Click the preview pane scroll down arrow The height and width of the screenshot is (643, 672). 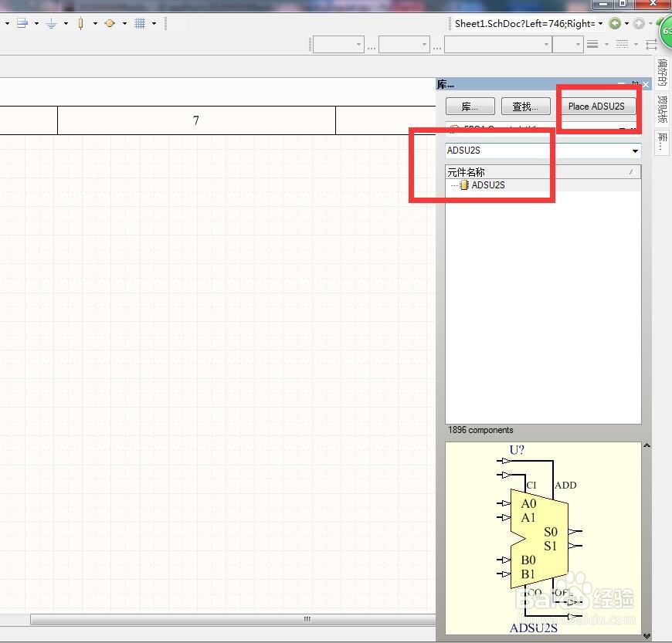647,636
